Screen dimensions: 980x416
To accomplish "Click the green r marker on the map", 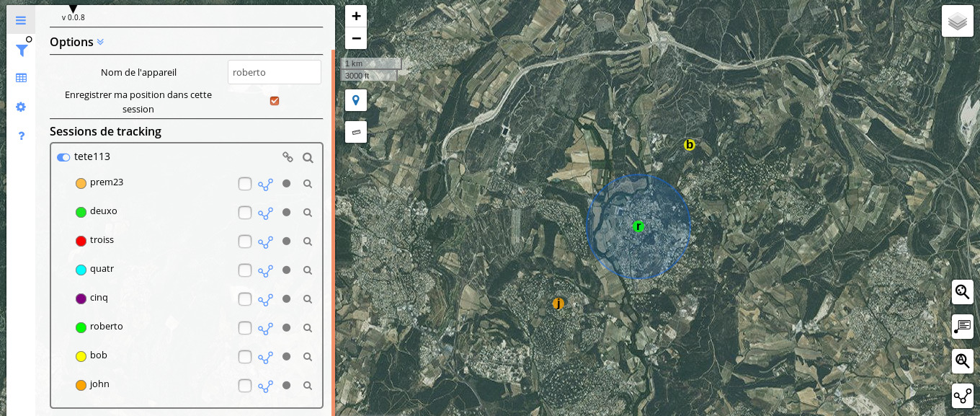I will click(x=638, y=226).
